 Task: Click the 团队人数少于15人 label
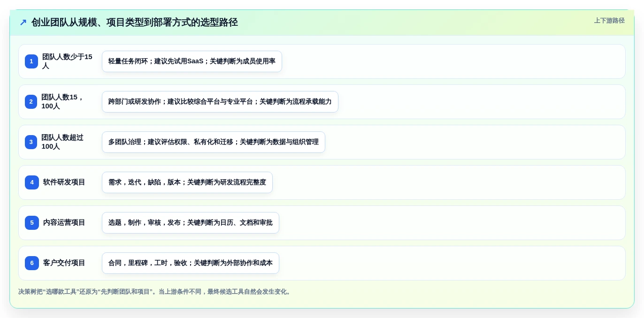(68, 61)
